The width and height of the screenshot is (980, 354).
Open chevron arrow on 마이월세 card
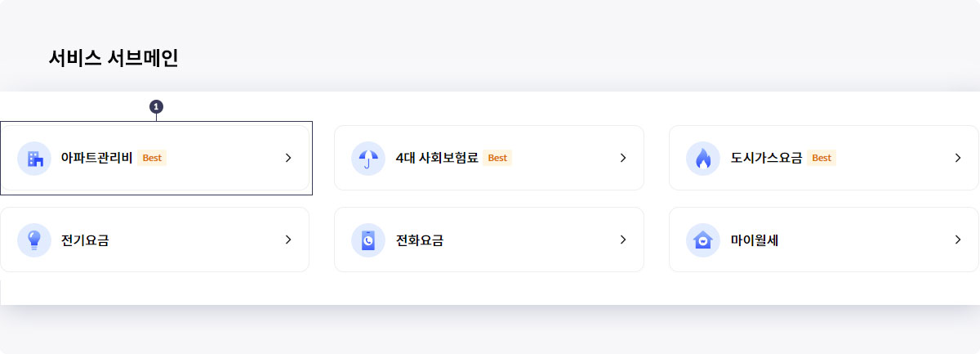[x=958, y=240]
